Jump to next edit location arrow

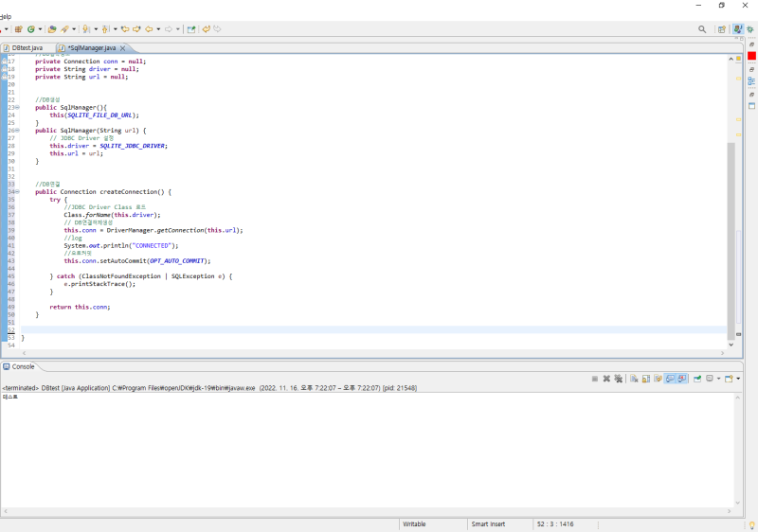point(136,29)
